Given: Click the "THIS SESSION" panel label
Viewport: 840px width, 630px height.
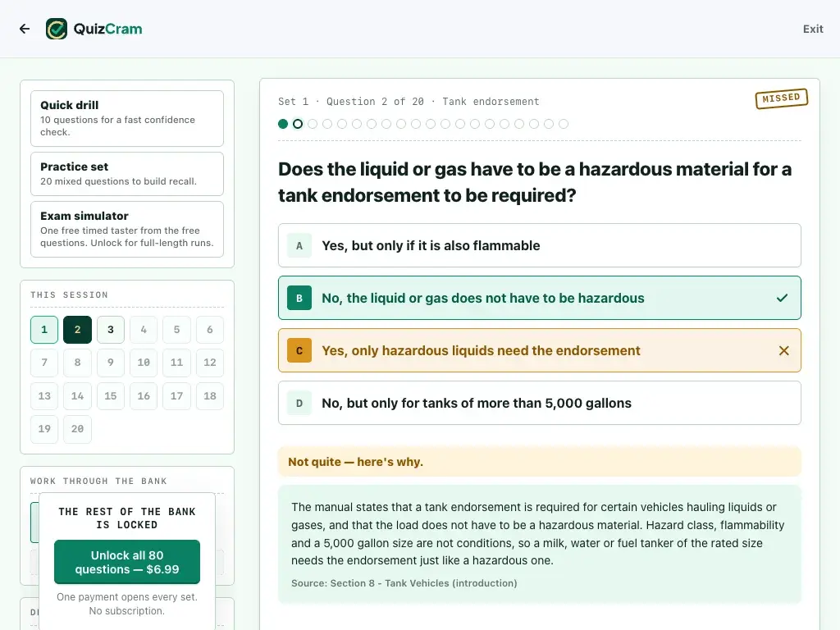Looking at the screenshot, I should 69,295.
